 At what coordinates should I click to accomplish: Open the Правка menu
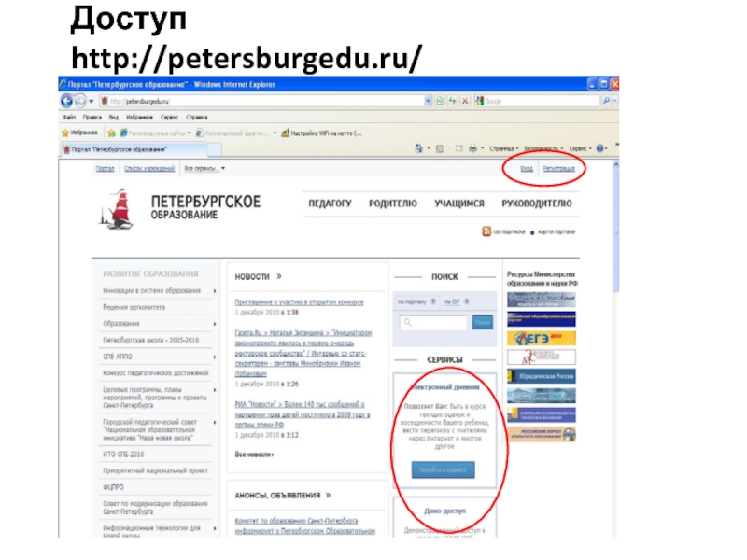(92, 118)
